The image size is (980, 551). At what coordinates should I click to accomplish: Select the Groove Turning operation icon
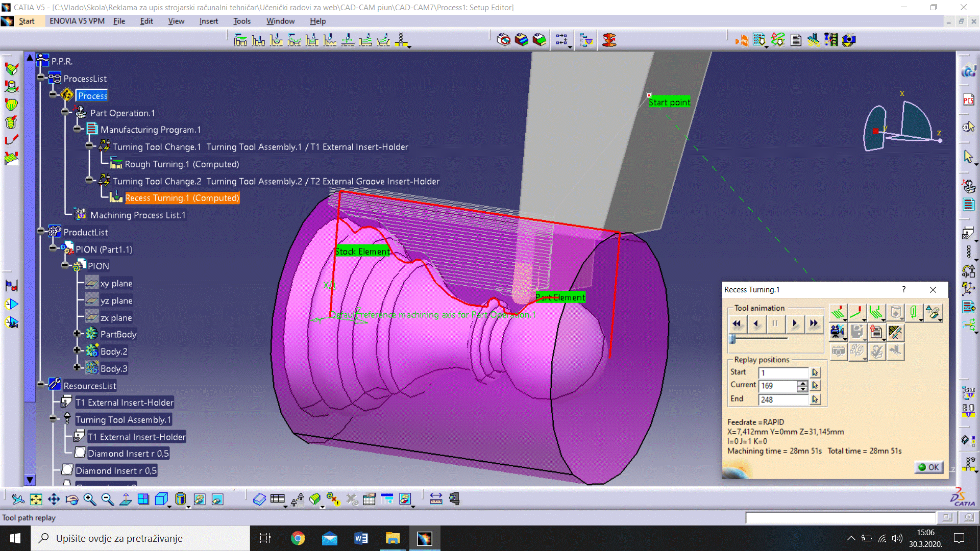258,40
